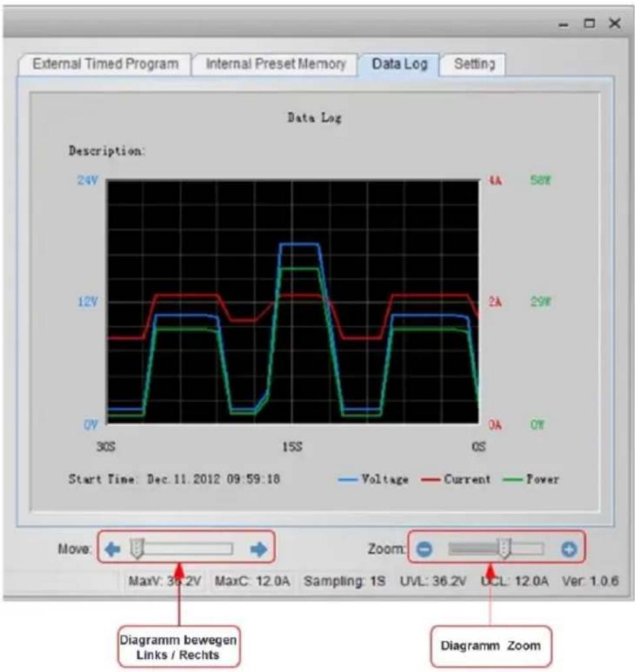Click the Description label
This screenshot has height=672, width=635.
(x=107, y=151)
